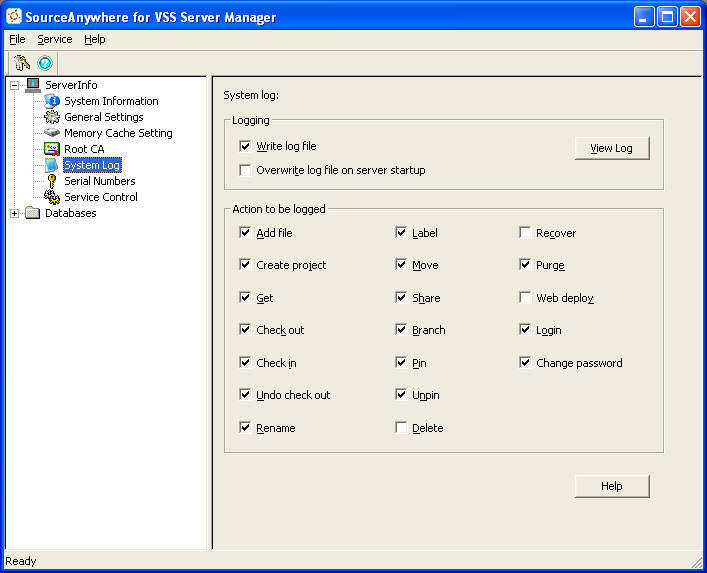Expand the Databases tree node

[15, 213]
